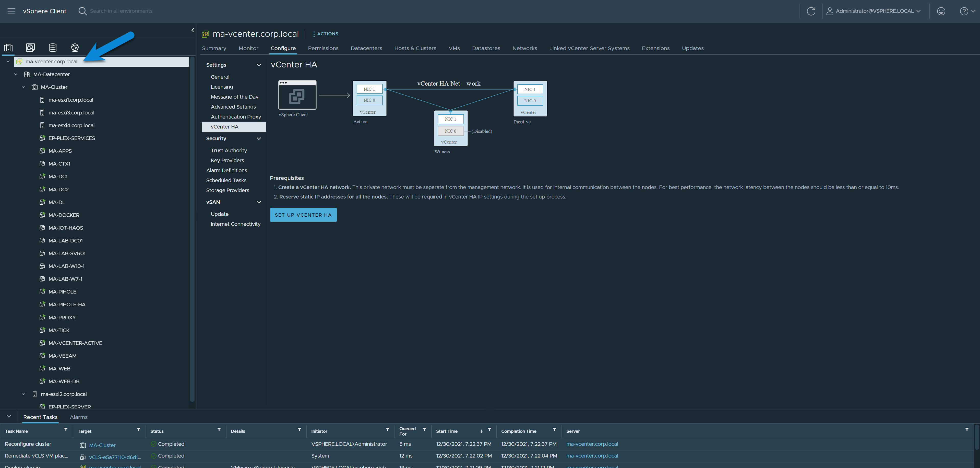This screenshot has width=980, height=468.
Task: Filter tasks by Details column
Action: coord(300,430)
